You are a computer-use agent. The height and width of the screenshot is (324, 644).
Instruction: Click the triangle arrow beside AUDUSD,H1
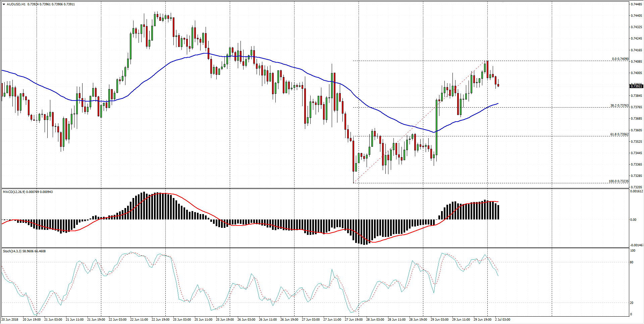click(4, 4)
